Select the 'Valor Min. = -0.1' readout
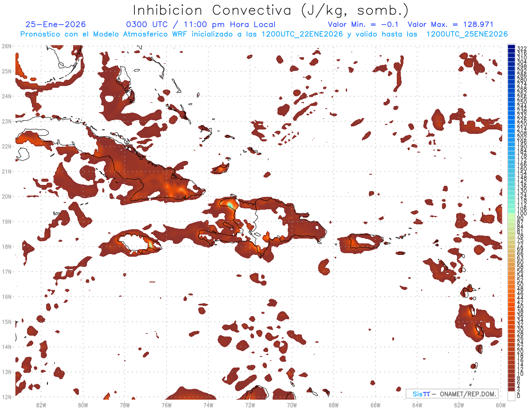This screenshot has width=532, height=411. [363, 24]
